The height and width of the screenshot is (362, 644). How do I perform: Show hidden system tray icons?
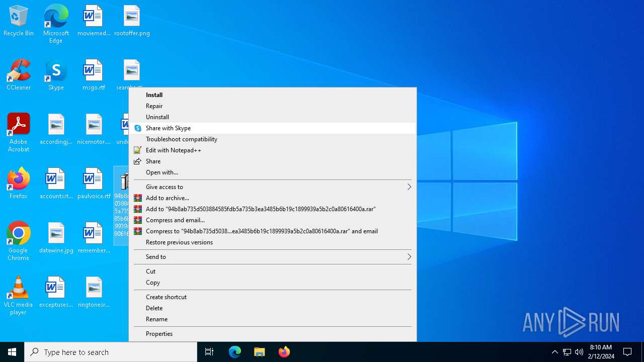pyautogui.click(x=555, y=352)
